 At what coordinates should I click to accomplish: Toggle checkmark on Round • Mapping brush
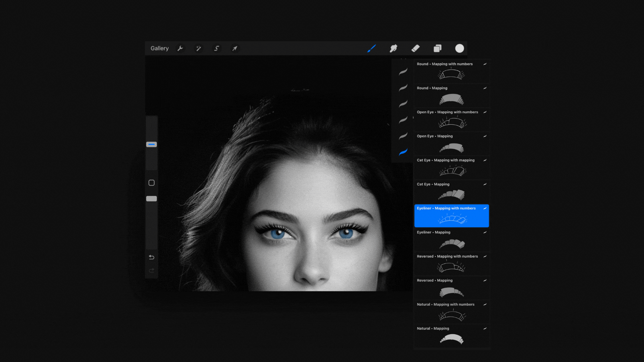tap(484, 87)
